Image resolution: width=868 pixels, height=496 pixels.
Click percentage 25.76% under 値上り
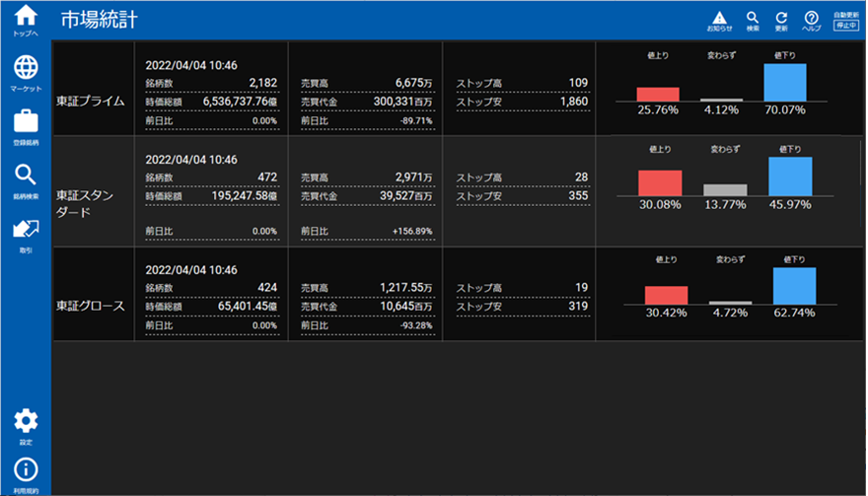(658, 109)
